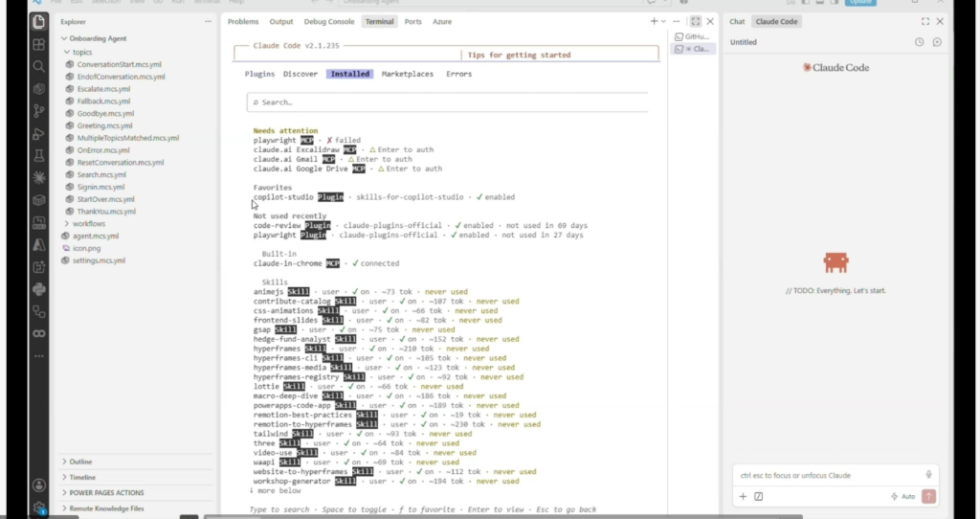980x519 pixels.
Task: Switch to the Output tab
Action: (281, 21)
